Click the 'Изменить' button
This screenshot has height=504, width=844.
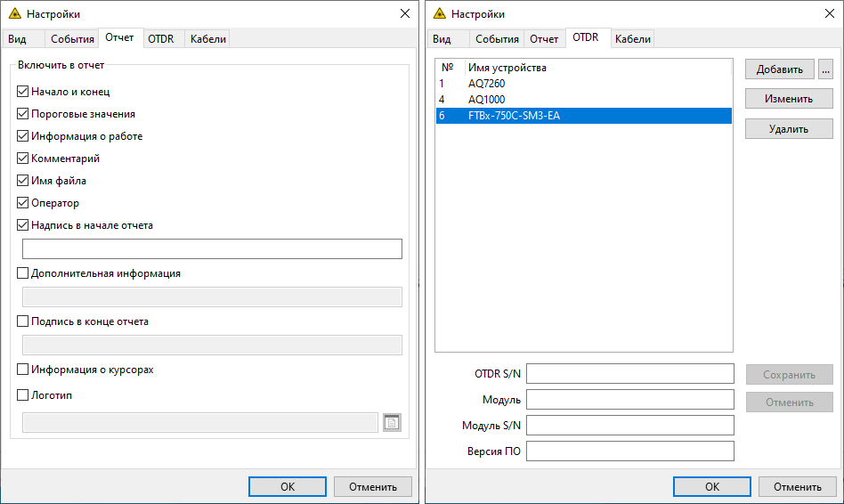(x=789, y=99)
